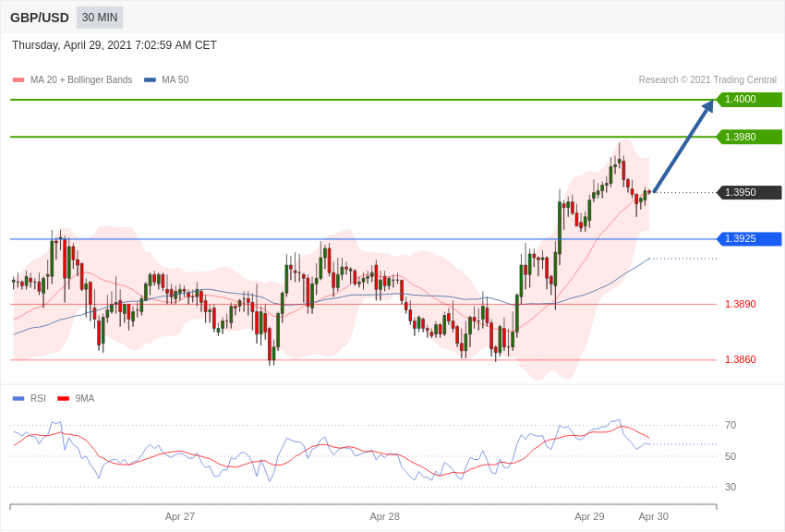
Task: Click the Research © 2021 Trading Central credit
Action: point(707,79)
